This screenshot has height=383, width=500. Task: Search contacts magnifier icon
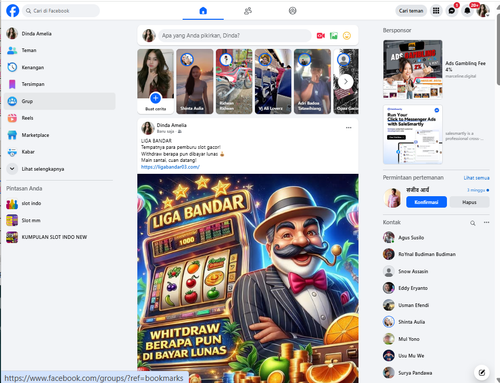point(473,223)
